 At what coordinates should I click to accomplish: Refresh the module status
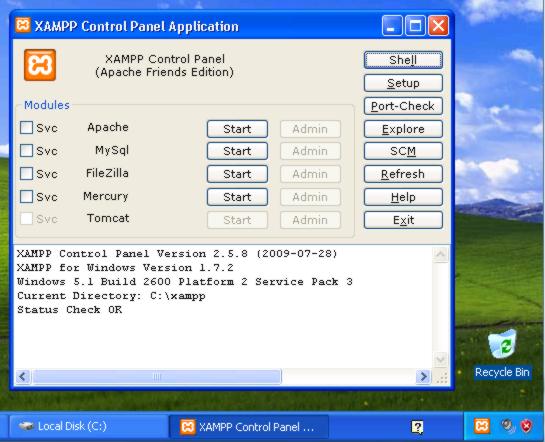(403, 174)
